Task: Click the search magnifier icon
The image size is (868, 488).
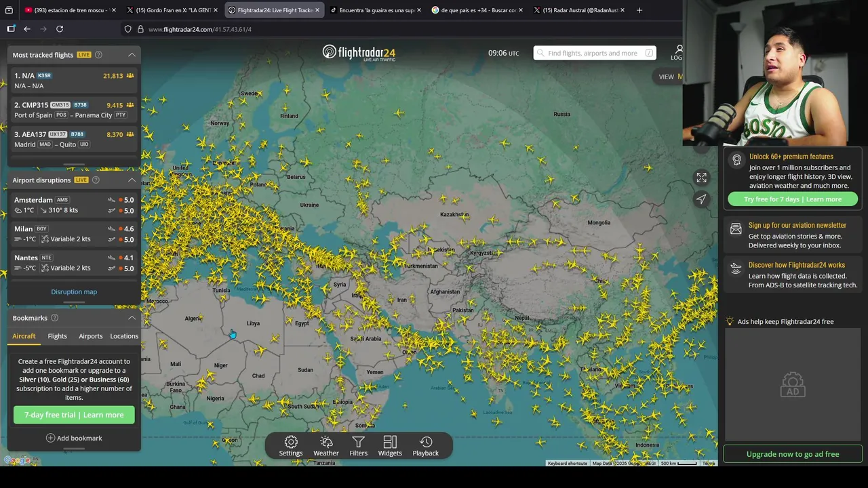Action: 540,53
